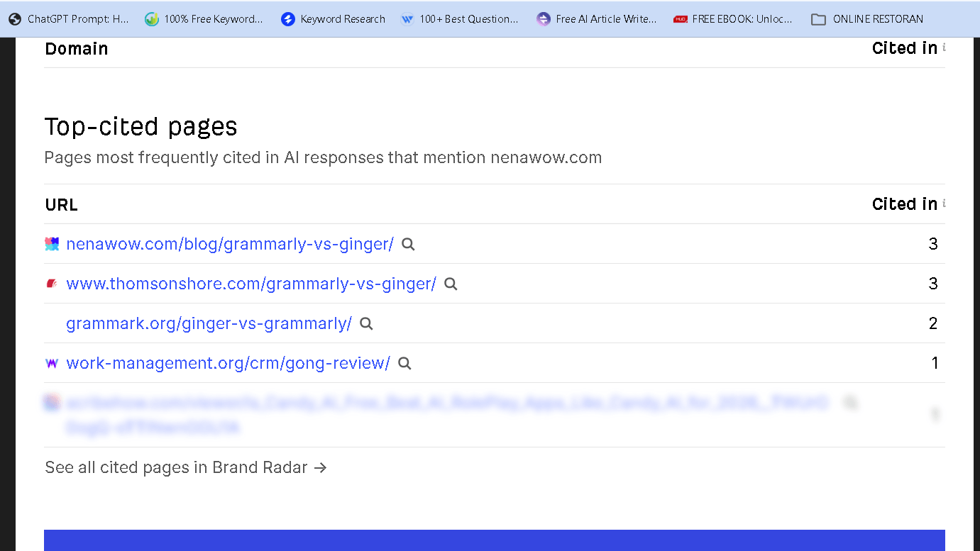Viewport: 980px width, 551px height.
Task: Click the 100% Free Keyword bookmark favicon
Action: (151, 19)
